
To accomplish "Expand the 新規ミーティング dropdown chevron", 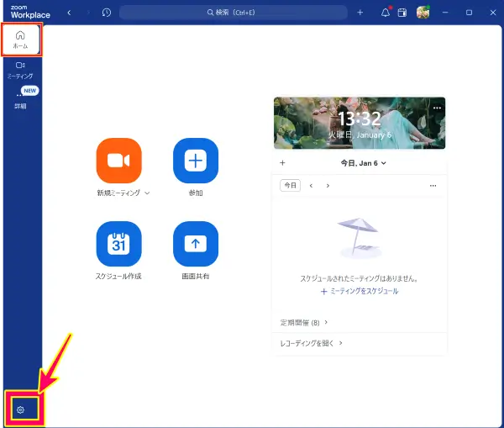I will pos(147,193).
